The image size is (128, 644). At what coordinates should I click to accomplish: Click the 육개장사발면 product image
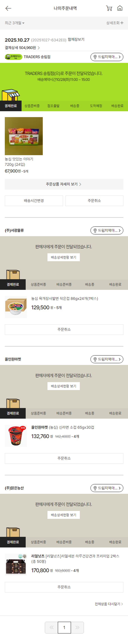16,307
